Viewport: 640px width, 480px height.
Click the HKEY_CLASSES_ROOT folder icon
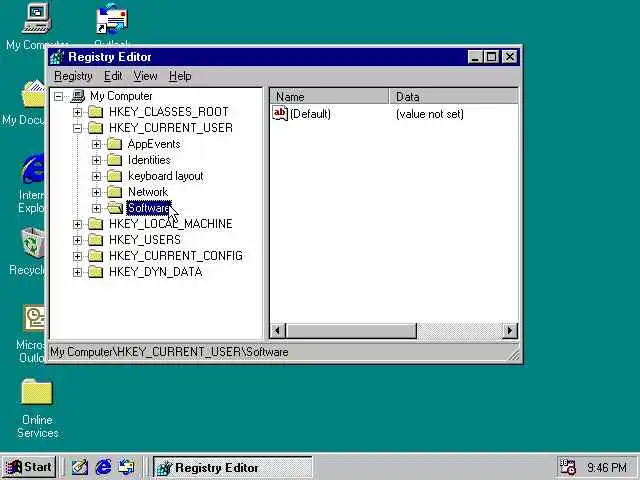[96, 111]
